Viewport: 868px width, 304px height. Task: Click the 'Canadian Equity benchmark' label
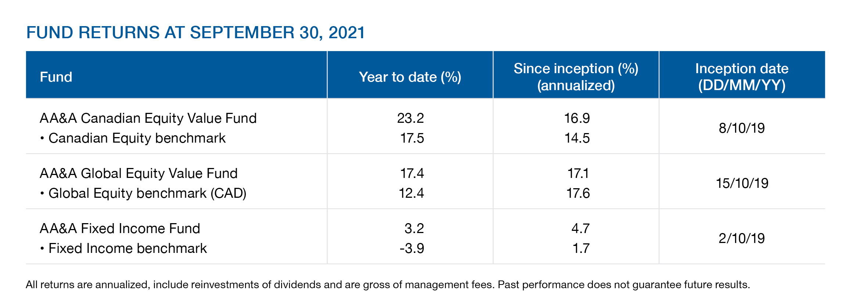137,138
